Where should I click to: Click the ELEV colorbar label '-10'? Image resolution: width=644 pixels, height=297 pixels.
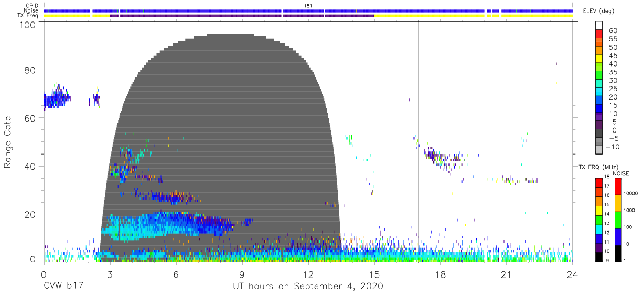(x=613, y=147)
